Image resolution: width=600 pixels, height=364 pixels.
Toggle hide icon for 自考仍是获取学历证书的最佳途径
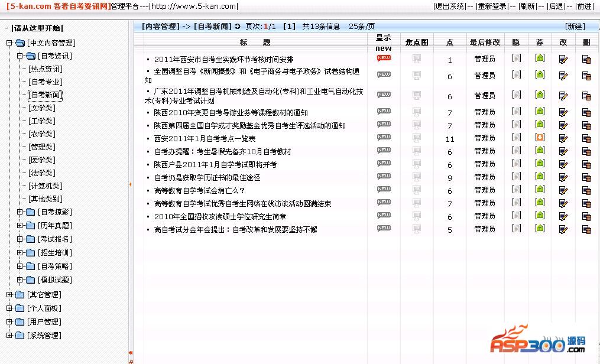coord(517,176)
